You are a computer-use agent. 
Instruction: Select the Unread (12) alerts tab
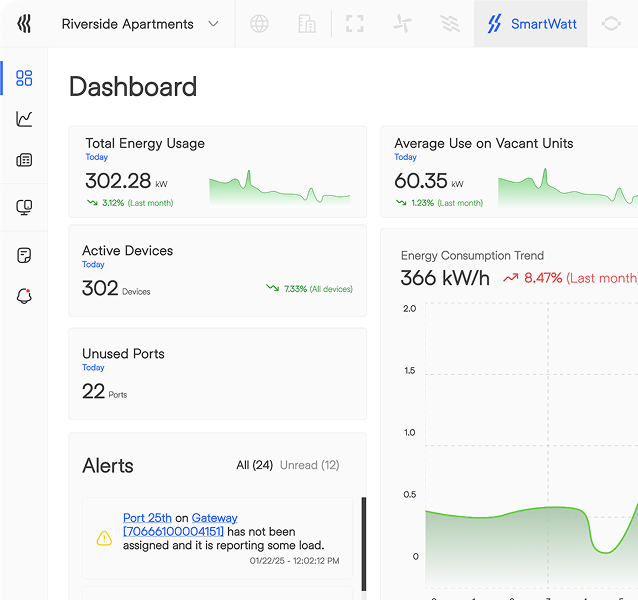(x=310, y=465)
